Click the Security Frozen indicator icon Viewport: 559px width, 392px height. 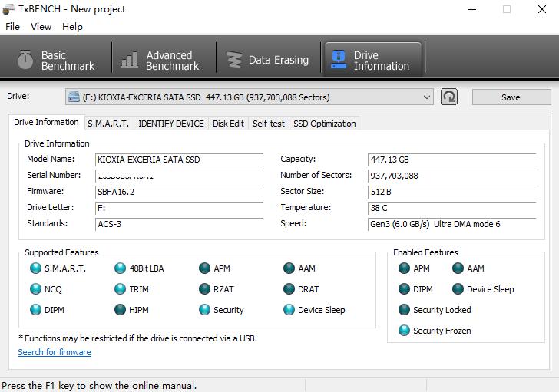pos(404,331)
